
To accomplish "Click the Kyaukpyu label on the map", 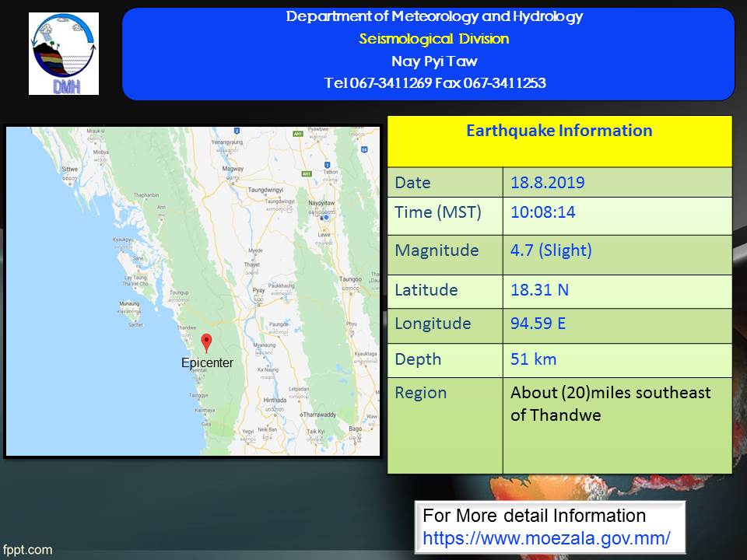I will coord(123,240).
